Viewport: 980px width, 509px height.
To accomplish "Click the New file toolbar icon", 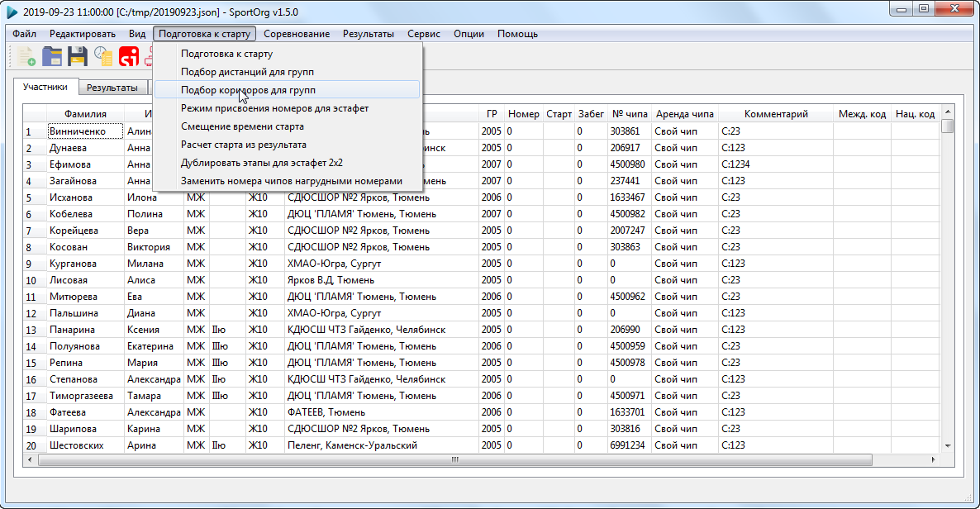I will [26, 56].
